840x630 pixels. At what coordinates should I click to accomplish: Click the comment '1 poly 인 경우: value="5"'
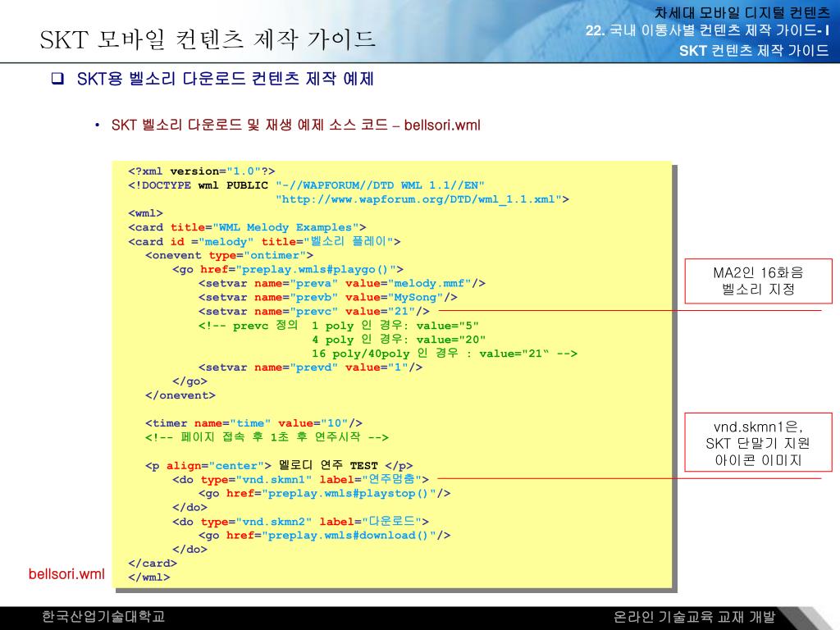tap(395, 325)
